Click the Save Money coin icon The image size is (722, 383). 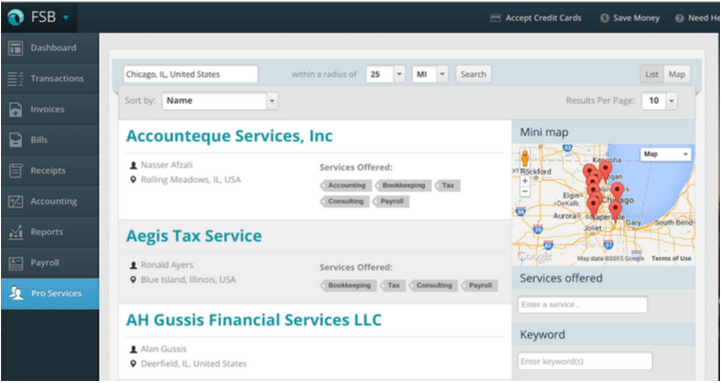click(x=604, y=18)
